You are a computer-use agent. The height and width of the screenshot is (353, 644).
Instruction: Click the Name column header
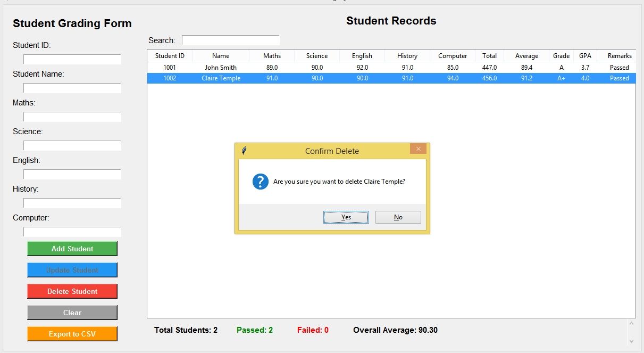pyautogui.click(x=221, y=56)
